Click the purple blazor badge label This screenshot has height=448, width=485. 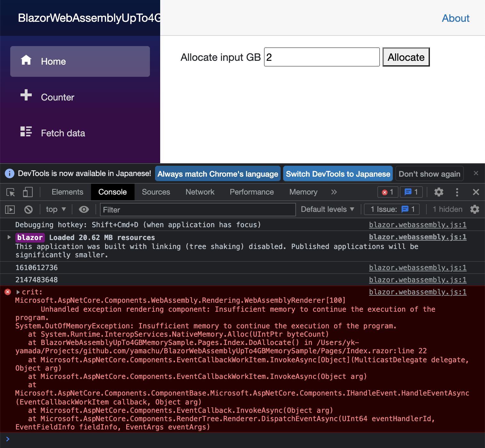pyautogui.click(x=30, y=237)
